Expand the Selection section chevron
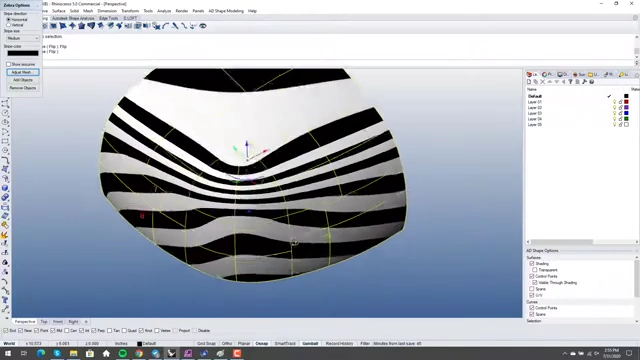The height and width of the screenshot is (360, 640). click(x=637, y=321)
